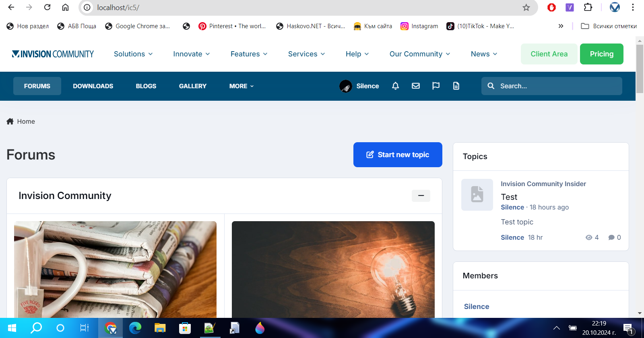Click the Home breadcrumb icon

pos(10,121)
